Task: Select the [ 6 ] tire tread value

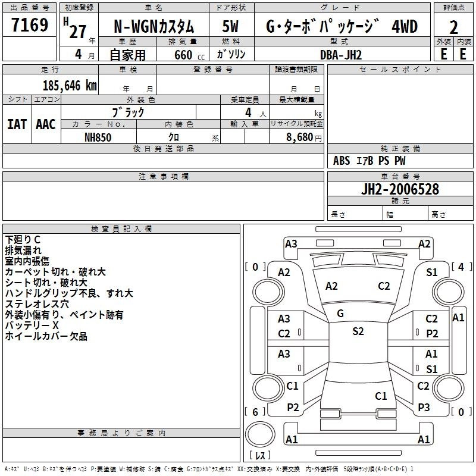Action: pos(255,412)
